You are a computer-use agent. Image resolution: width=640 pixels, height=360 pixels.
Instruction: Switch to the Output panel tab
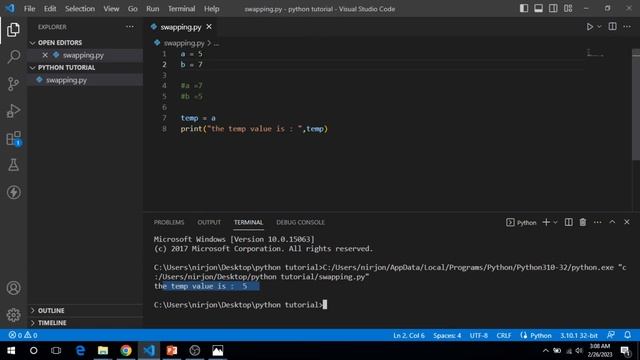pyautogui.click(x=209, y=222)
